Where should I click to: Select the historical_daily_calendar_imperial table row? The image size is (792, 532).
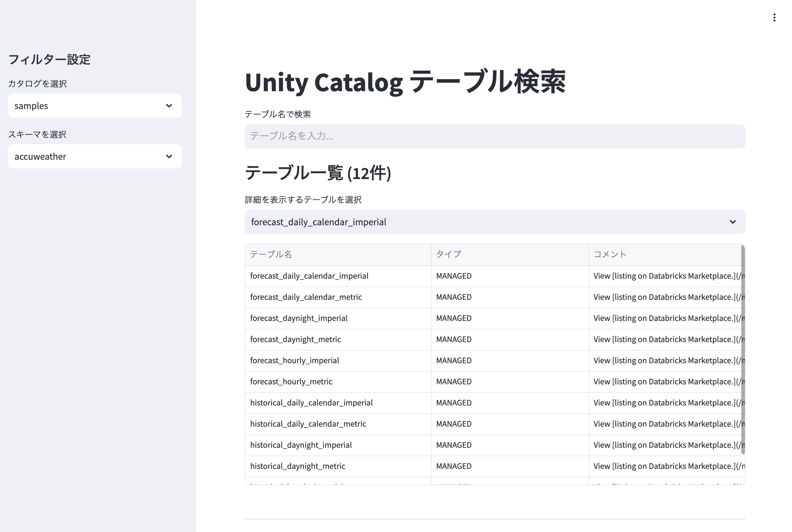coord(311,403)
